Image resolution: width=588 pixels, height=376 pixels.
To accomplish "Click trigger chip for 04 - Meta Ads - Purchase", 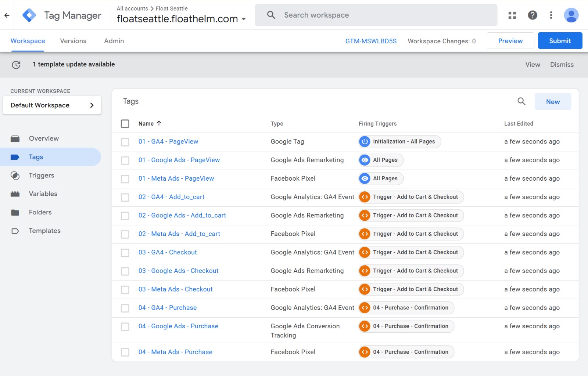I will (x=406, y=352).
